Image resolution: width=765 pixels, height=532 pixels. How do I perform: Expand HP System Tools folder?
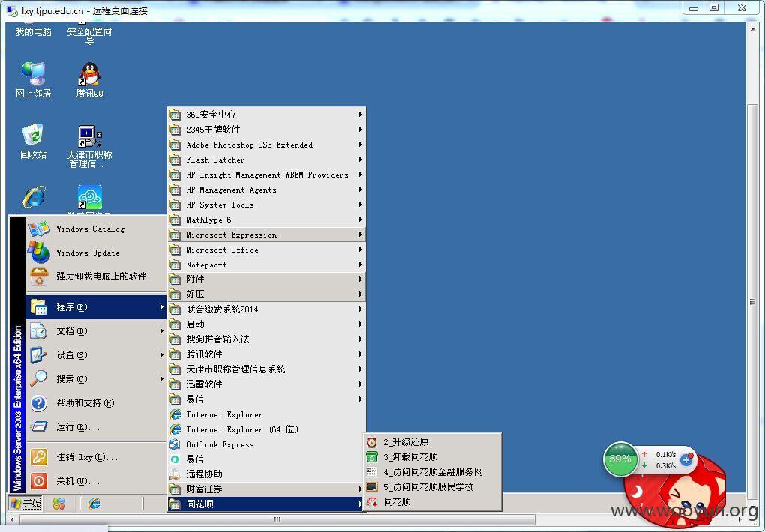click(266, 205)
